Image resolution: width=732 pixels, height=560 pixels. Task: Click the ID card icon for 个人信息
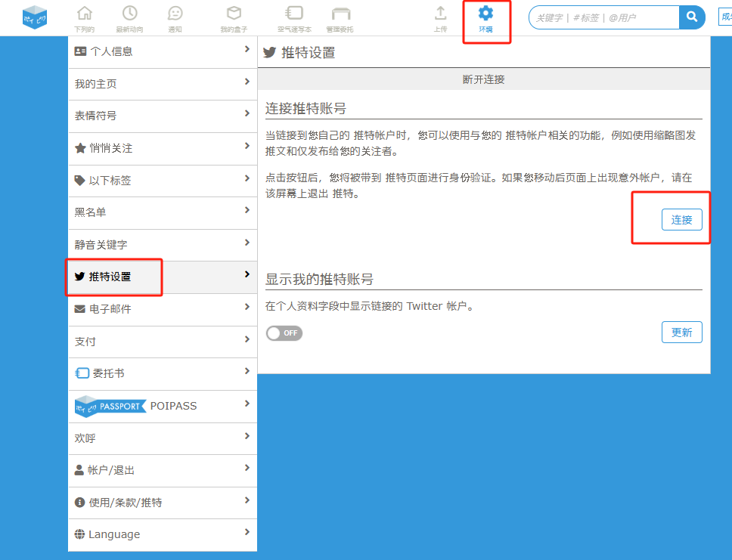[80, 51]
